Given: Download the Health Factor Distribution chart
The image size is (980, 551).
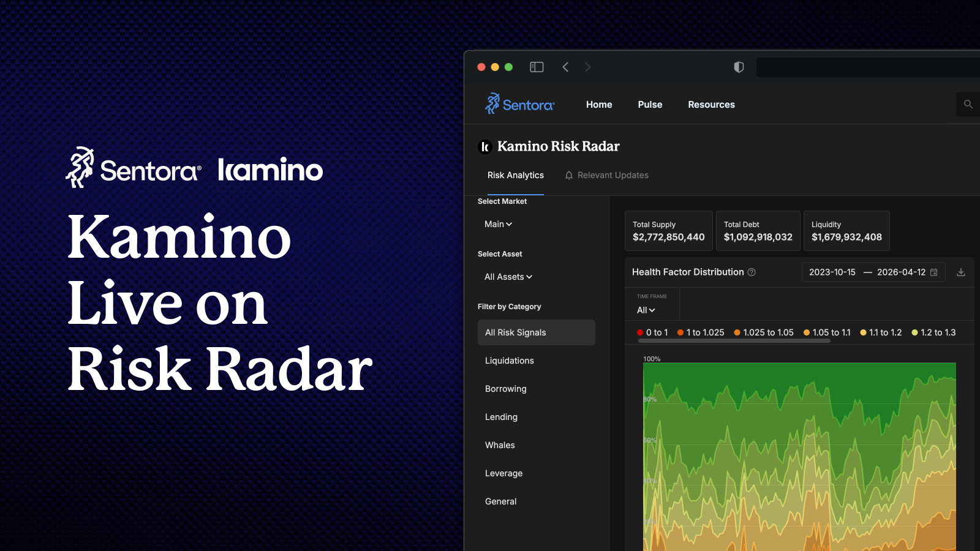Looking at the screenshot, I should 961,272.
